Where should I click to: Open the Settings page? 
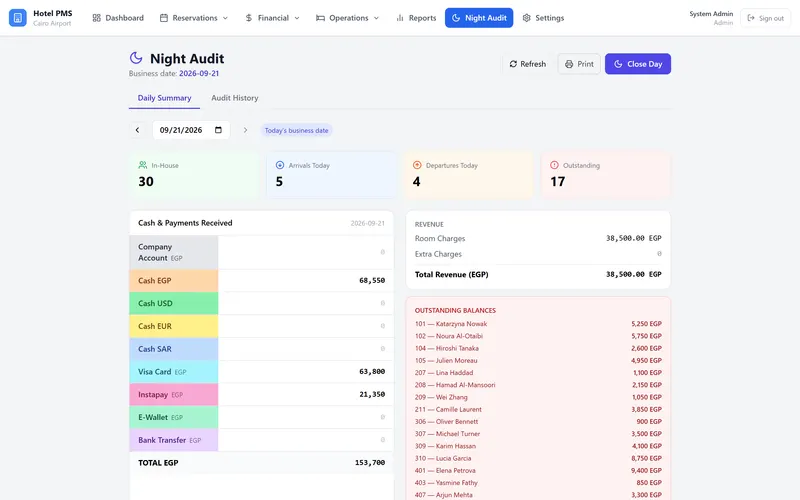click(x=543, y=18)
